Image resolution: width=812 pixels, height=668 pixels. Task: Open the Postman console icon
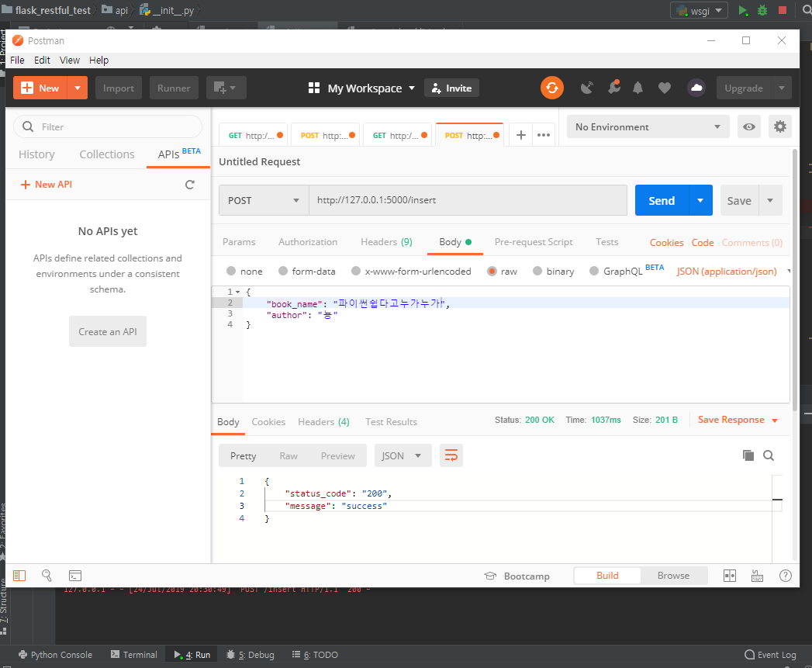pyautogui.click(x=75, y=576)
